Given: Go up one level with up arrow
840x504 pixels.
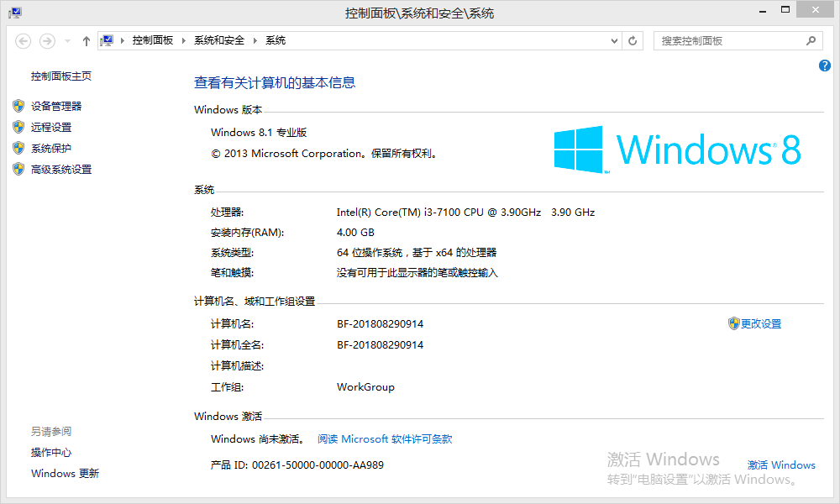Looking at the screenshot, I should pos(87,40).
